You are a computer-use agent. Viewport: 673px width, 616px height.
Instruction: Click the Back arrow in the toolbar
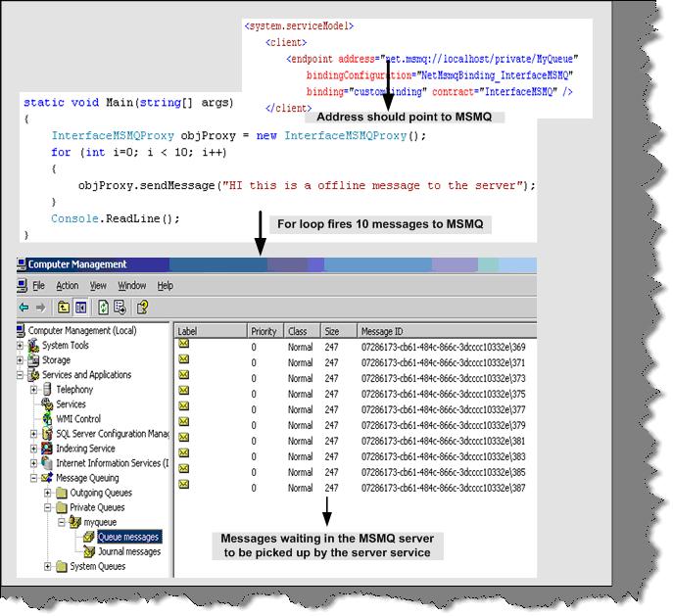[x=24, y=308]
